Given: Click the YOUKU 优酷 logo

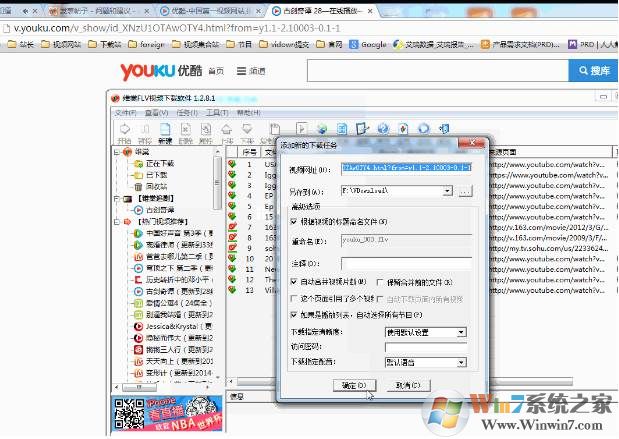Looking at the screenshot, I should point(162,71).
